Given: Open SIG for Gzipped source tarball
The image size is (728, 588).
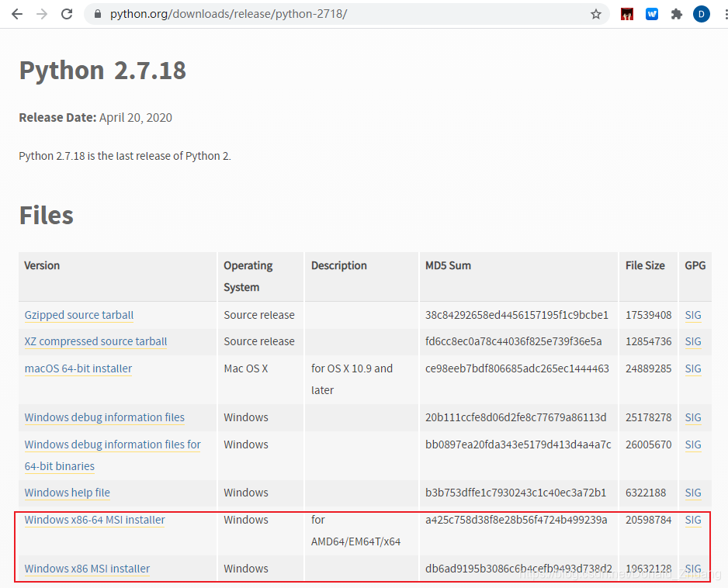Looking at the screenshot, I should tap(693, 315).
